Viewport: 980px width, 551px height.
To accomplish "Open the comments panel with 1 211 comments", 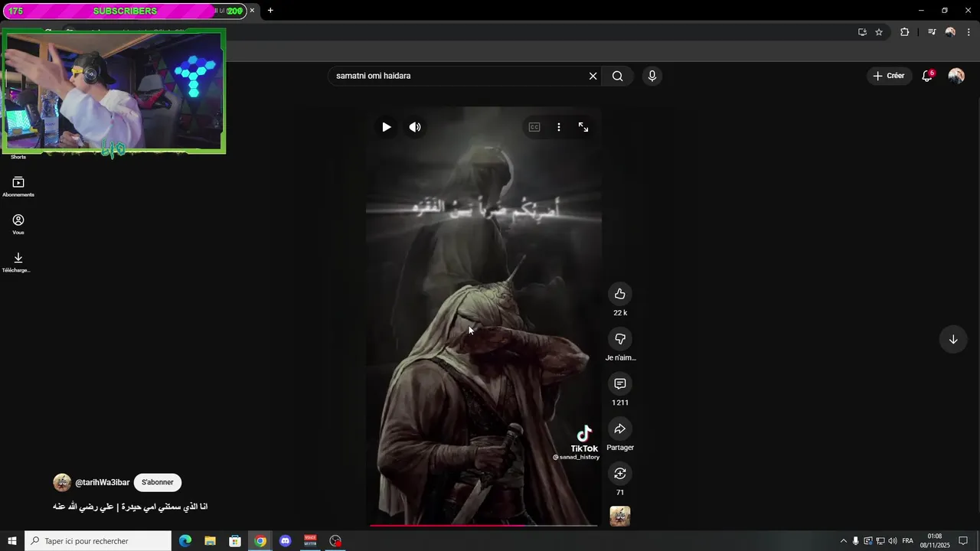I will tap(620, 383).
